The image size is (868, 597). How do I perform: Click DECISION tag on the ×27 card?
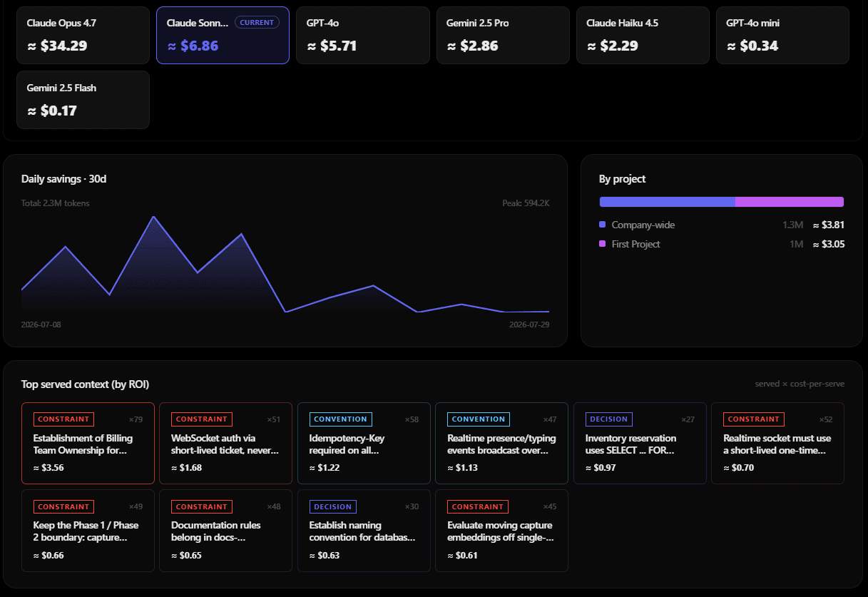[609, 419]
